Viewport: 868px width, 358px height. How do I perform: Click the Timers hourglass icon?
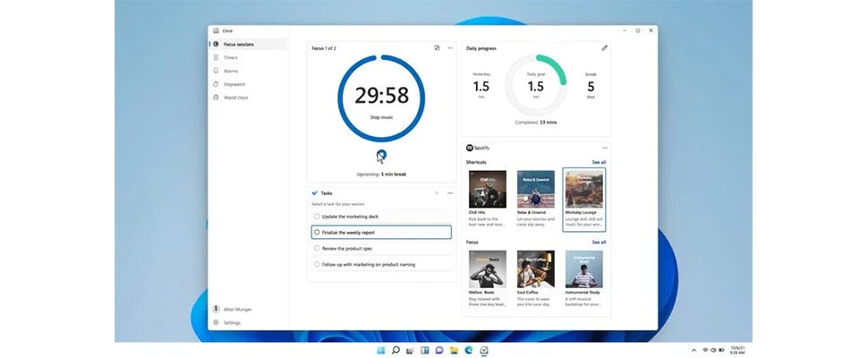[216, 57]
